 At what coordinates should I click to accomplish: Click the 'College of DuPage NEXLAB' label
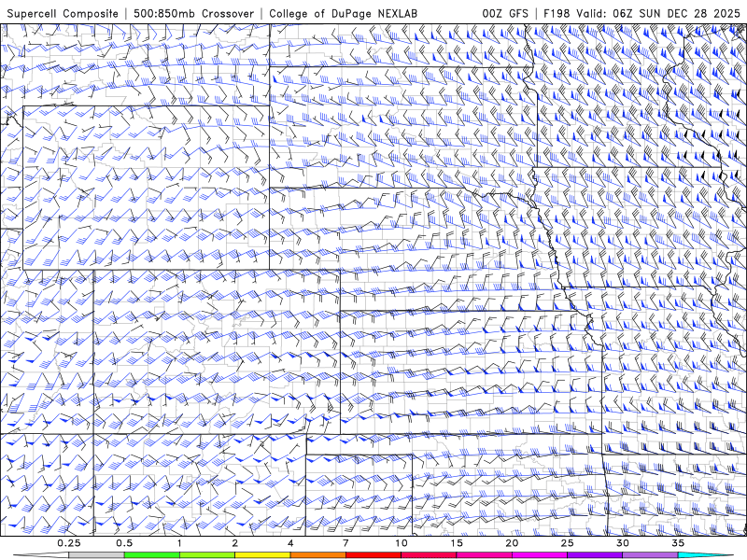pyautogui.click(x=343, y=13)
